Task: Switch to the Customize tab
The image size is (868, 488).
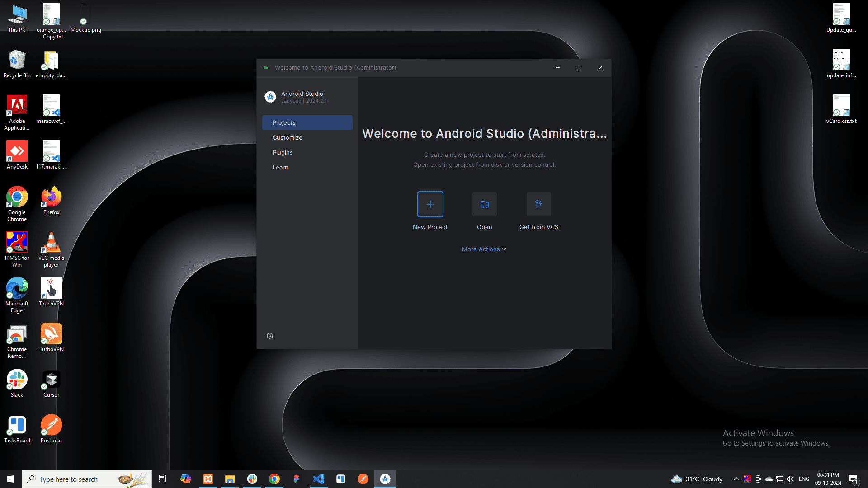Action: coord(288,137)
